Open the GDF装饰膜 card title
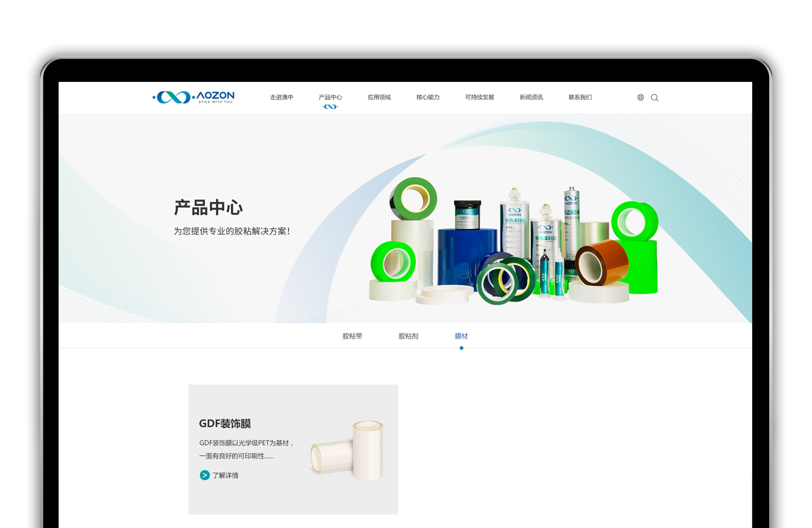Image resolution: width=812 pixels, height=528 pixels. point(225,424)
